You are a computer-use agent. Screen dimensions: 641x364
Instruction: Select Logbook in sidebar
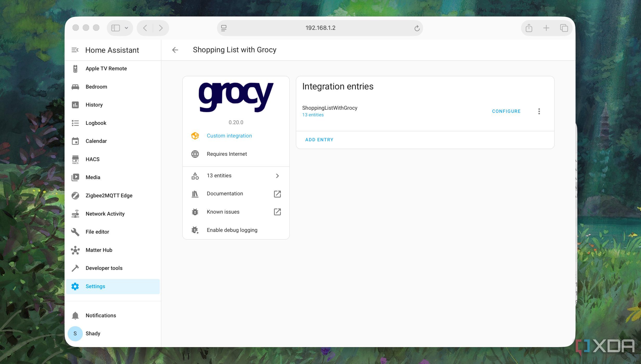(113, 123)
